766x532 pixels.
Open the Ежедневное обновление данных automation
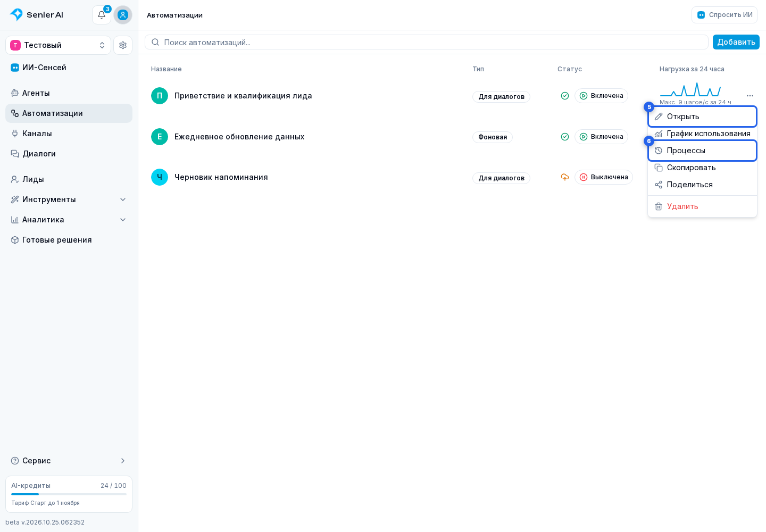239,137
